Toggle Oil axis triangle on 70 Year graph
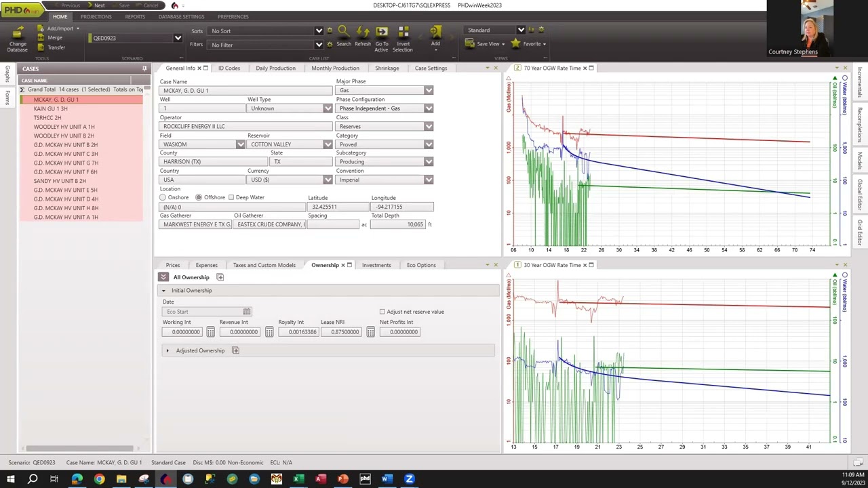Image resolution: width=868 pixels, height=488 pixels. point(835,79)
